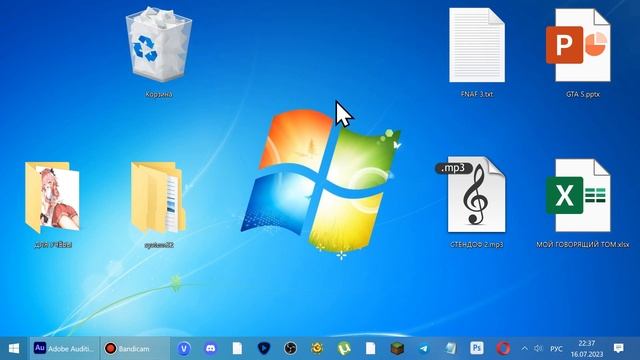Open the blank document icon next to Discord

(x=237, y=349)
